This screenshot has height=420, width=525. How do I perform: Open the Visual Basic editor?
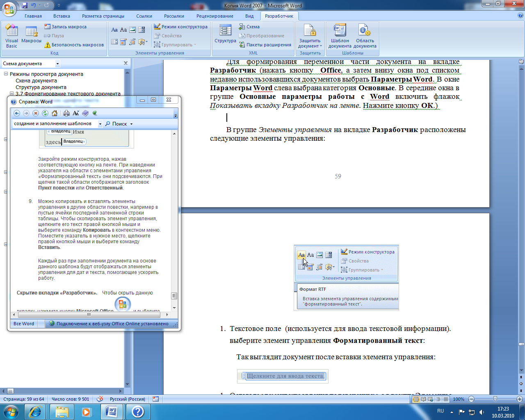pyautogui.click(x=11, y=36)
